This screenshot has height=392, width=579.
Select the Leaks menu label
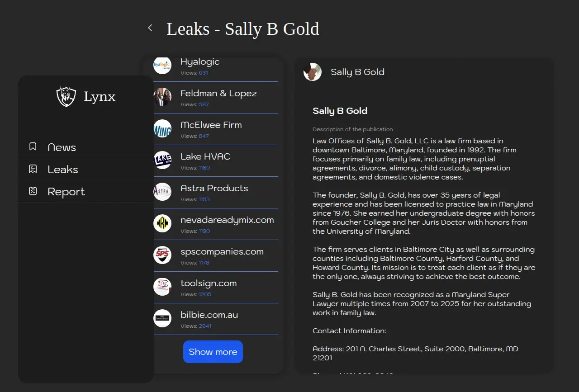coord(63,170)
